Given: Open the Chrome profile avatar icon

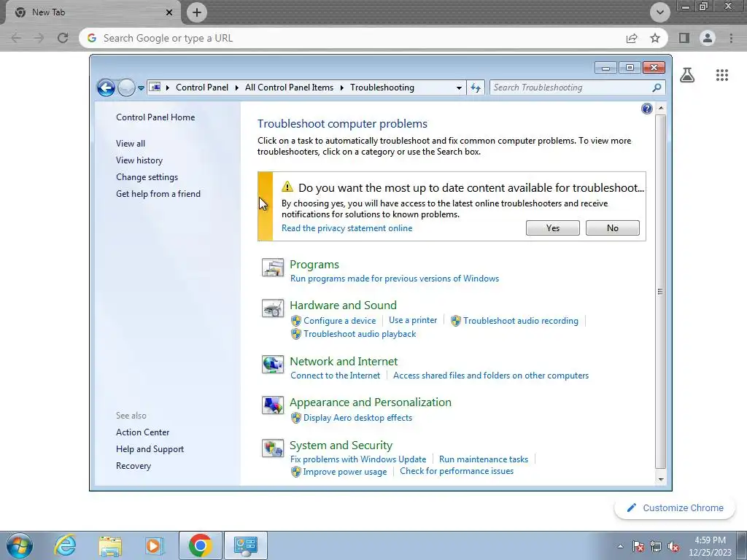Looking at the screenshot, I should pos(708,38).
